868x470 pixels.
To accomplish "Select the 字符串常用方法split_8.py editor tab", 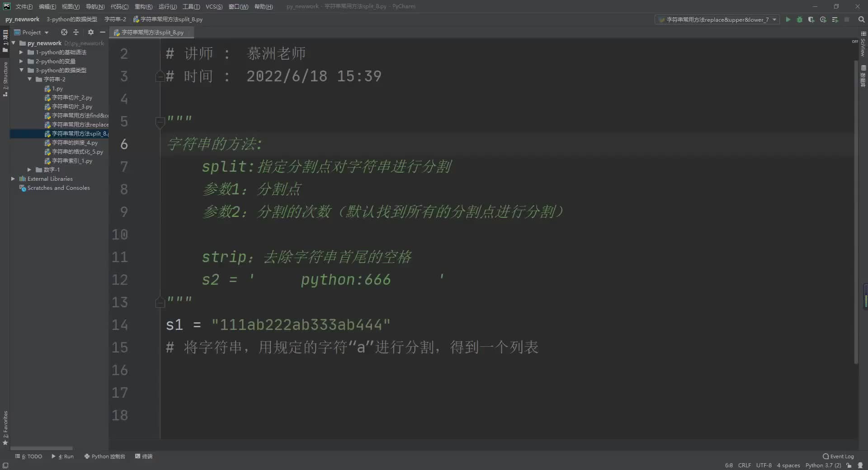I will [152, 33].
